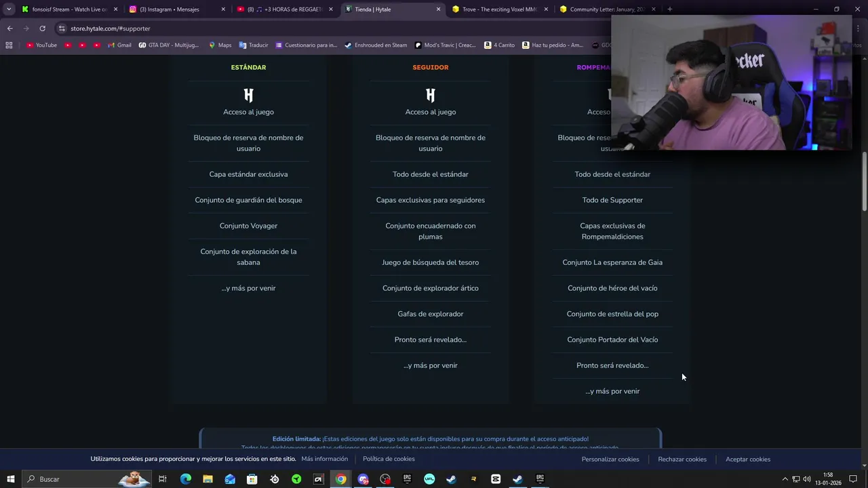Viewport: 868px width, 488px height.
Task: Click the Buscar taskbar search box
Action: [88, 479]
